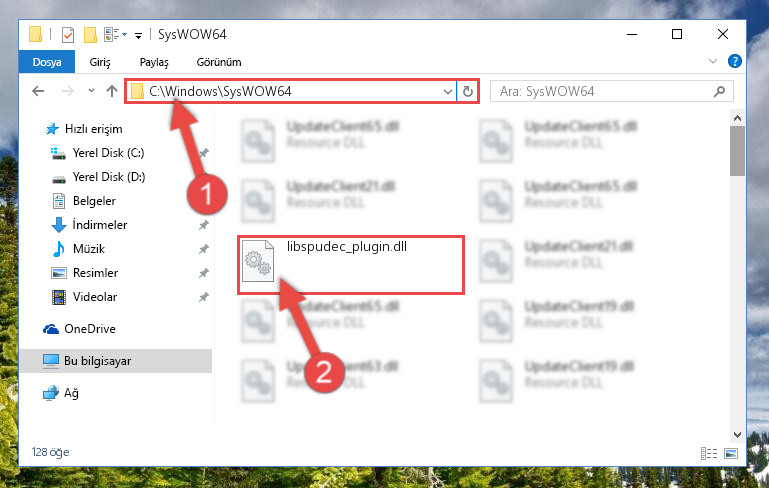Click the search magnifier icon
This screenshot has width=769, height=488.
tap(719, 91)
